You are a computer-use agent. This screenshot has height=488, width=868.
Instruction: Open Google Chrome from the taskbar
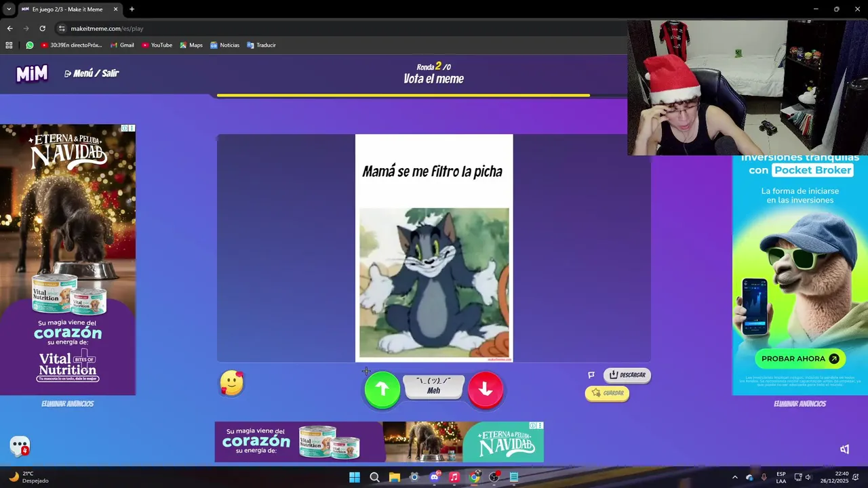(x=474, y=477)
